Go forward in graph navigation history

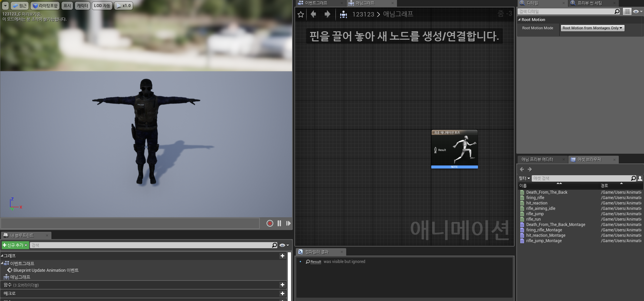point(327,14)
